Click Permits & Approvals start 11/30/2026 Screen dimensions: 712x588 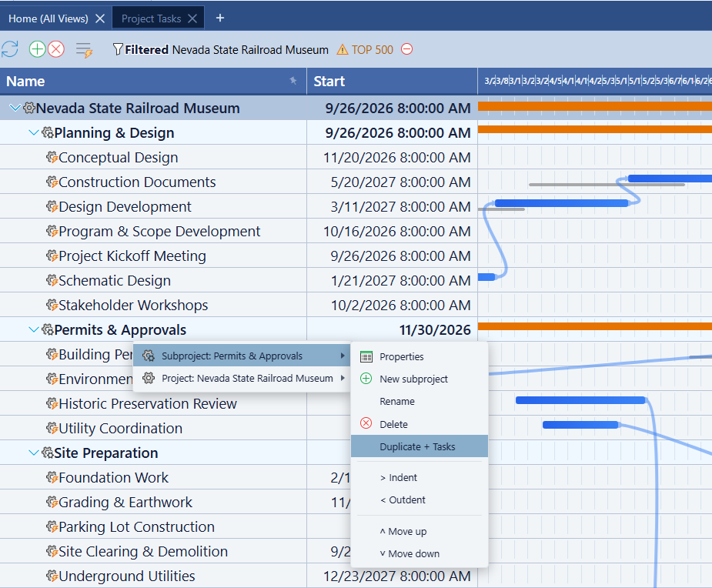435,330
